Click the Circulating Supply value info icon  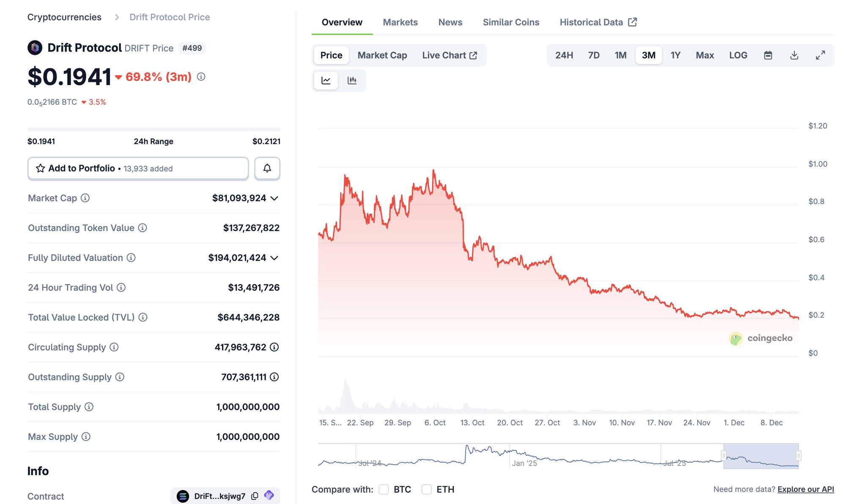274,347
